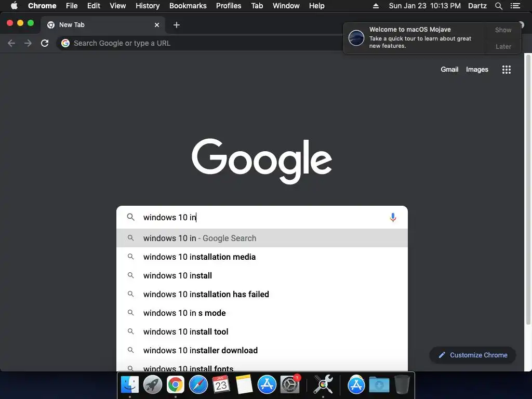Screen dimensions: 532x399
Task: Open Spotlight search in the menu bar
Action: coord(498,6)
